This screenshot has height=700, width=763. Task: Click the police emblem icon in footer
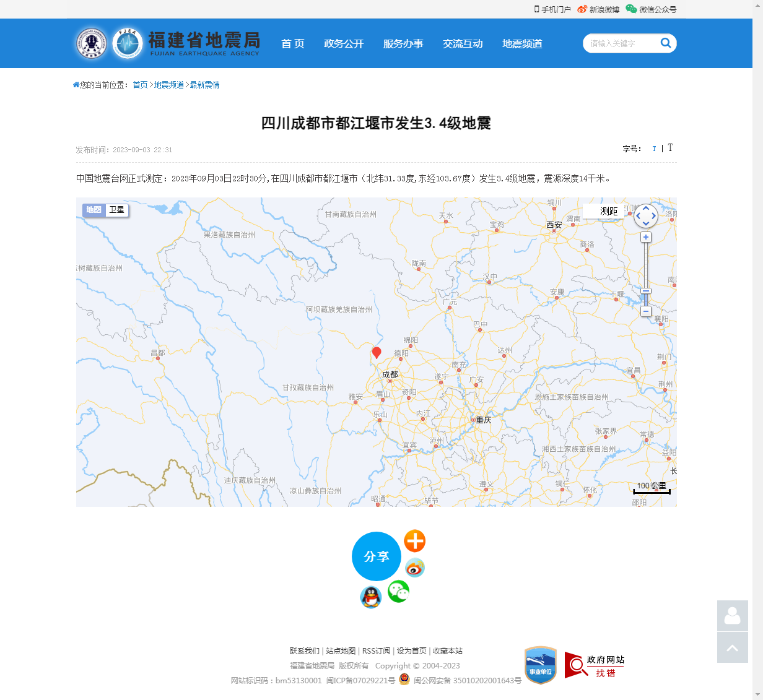(x=404, y=679)
